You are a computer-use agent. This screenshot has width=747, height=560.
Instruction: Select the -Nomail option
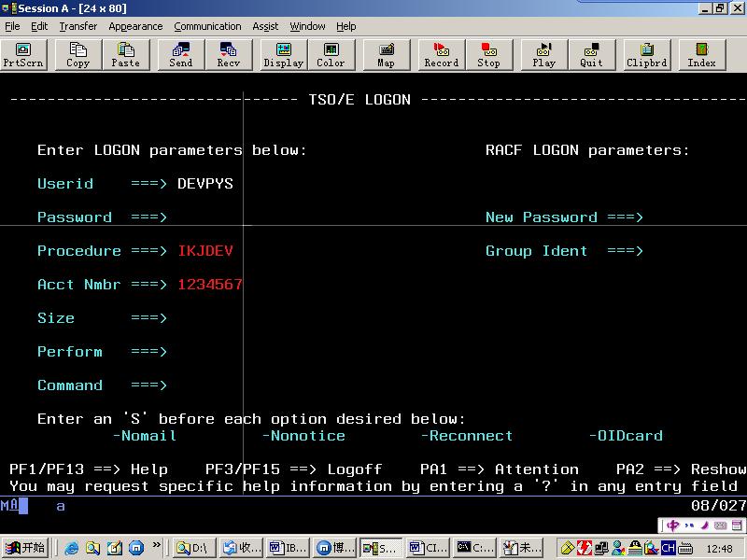click(145, 436)
